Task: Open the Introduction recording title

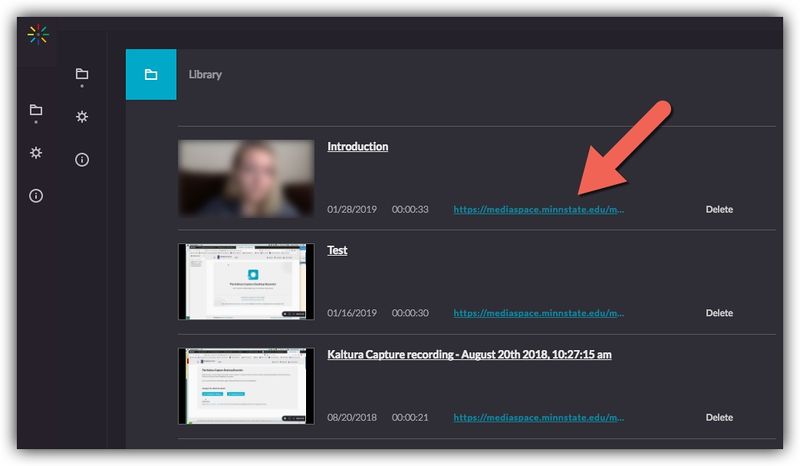Action: tap(357, 147)
